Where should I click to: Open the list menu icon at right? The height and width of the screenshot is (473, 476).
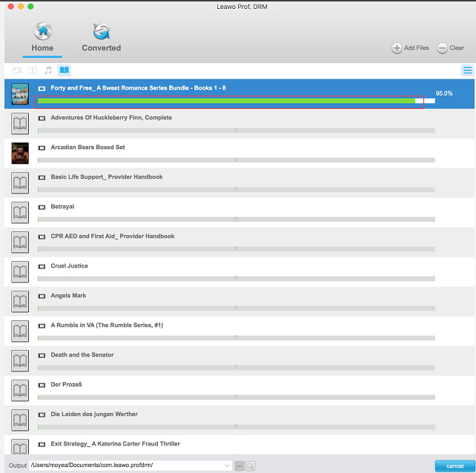tap(468, 70)
